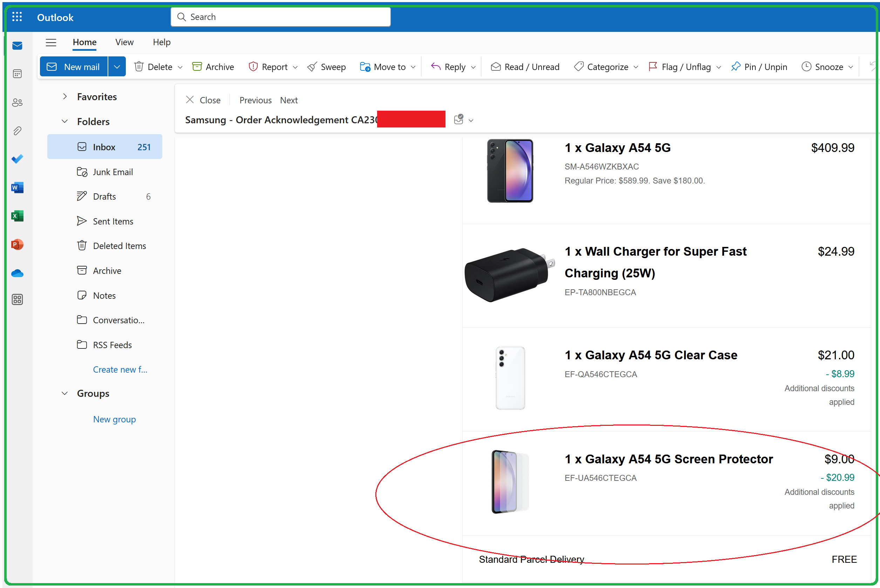The image size is (880, 588).
Task: Open the Notes folder
Action: pos(105,295)
